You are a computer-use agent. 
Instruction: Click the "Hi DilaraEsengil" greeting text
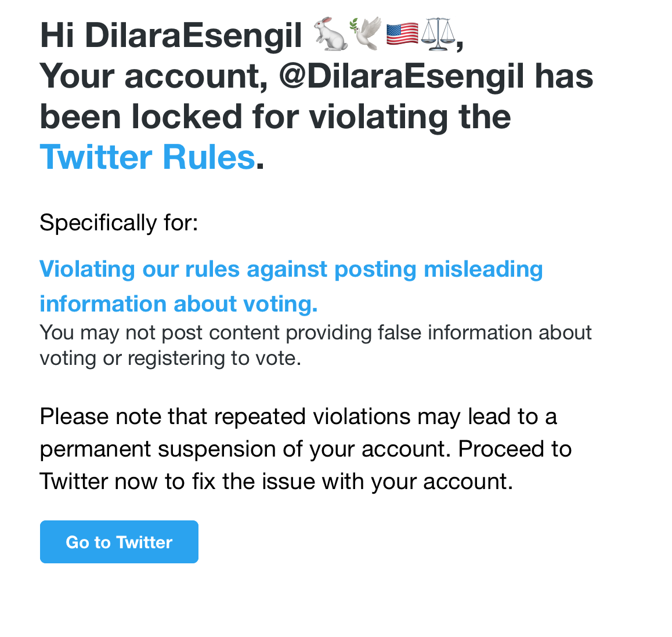tap(171, 35)
